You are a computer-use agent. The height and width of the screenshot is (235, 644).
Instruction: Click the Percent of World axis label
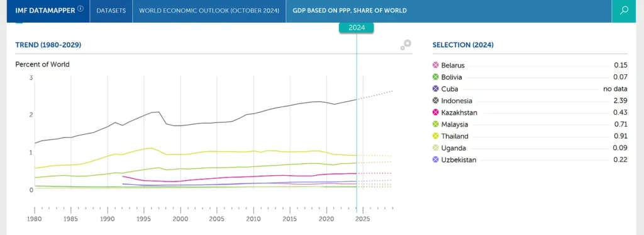42,64
